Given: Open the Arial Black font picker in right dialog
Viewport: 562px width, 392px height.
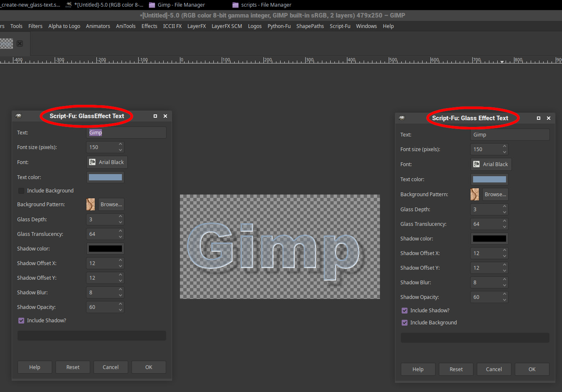Looking at the screenshot, I should pos(491,164).
